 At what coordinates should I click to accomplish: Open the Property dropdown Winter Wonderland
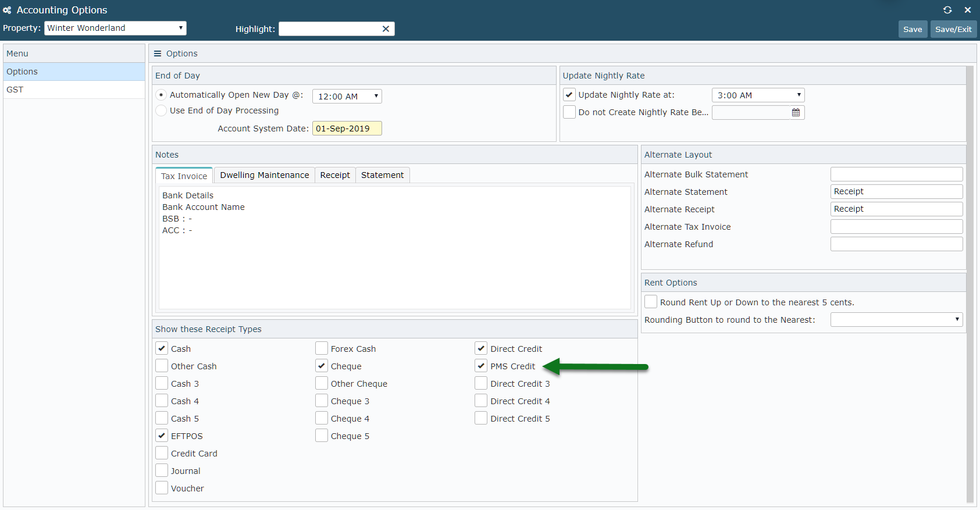pyautogui.click(x=115, y=28)
